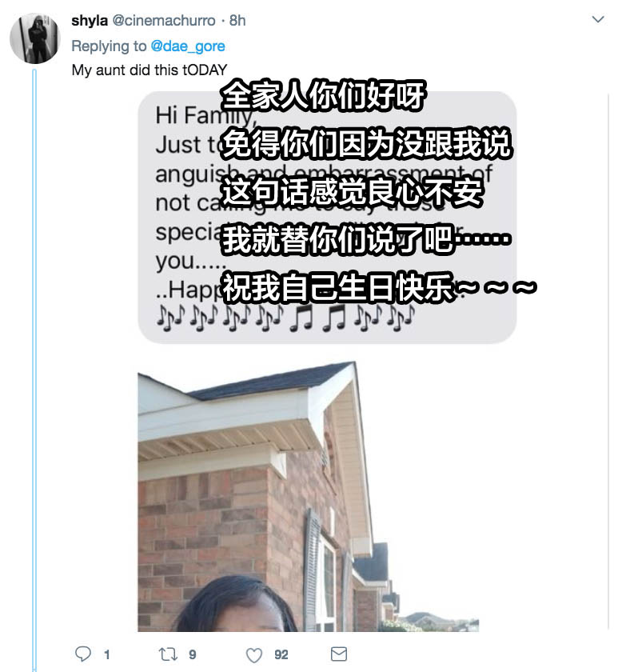
Task: Click the reply count 1
Action: 107,655
